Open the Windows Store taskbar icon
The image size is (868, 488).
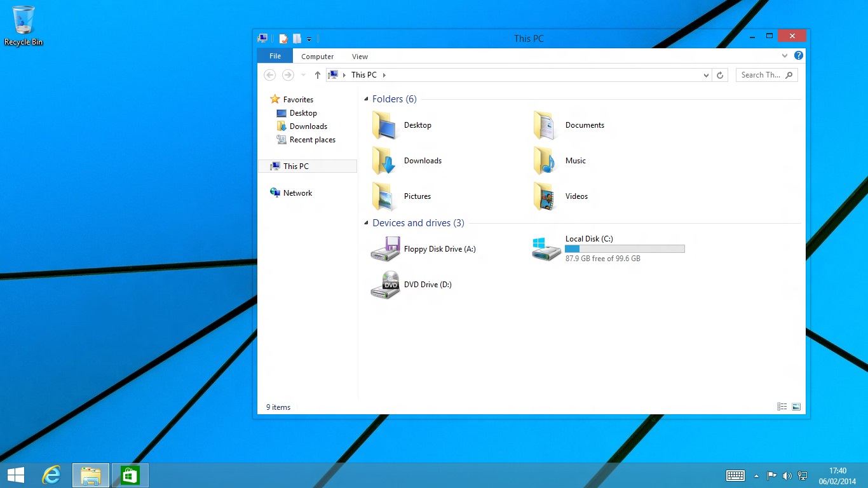pos(130,475)
